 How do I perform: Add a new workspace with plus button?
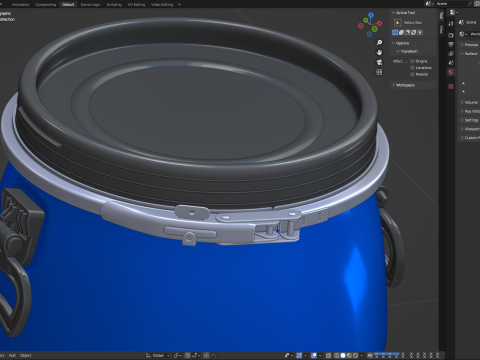click(x=179, y=5)
